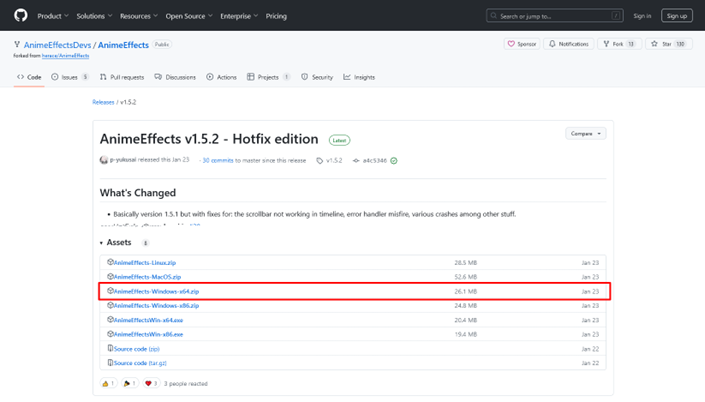The image size is (705, 402).
Task: Click the Latest release badge
Action: point(339,140)
